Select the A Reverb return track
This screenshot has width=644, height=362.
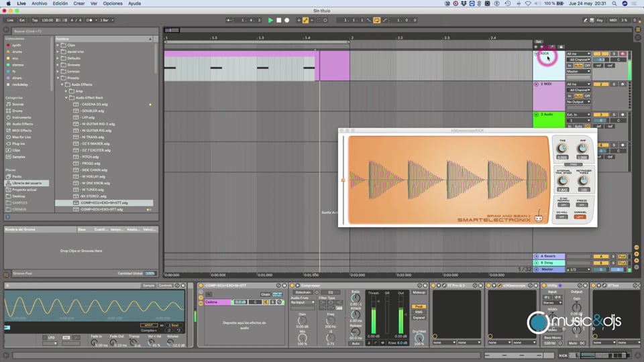(x=549, y=256)
